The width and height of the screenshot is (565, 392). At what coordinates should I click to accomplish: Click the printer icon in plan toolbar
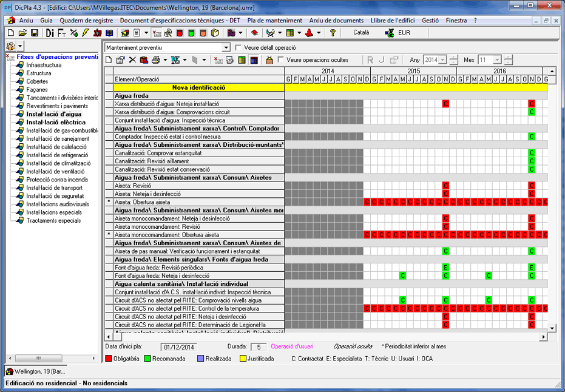click(155, 60)
